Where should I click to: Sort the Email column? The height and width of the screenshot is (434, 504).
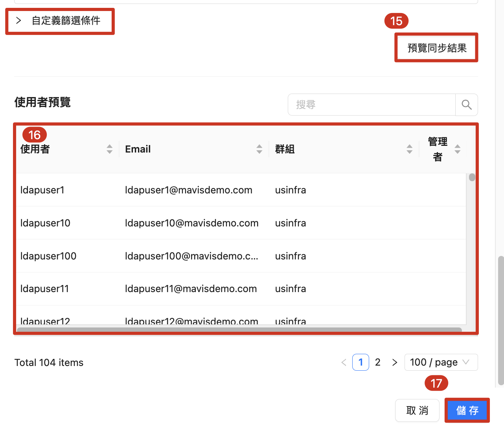click(x=259, y=149)
